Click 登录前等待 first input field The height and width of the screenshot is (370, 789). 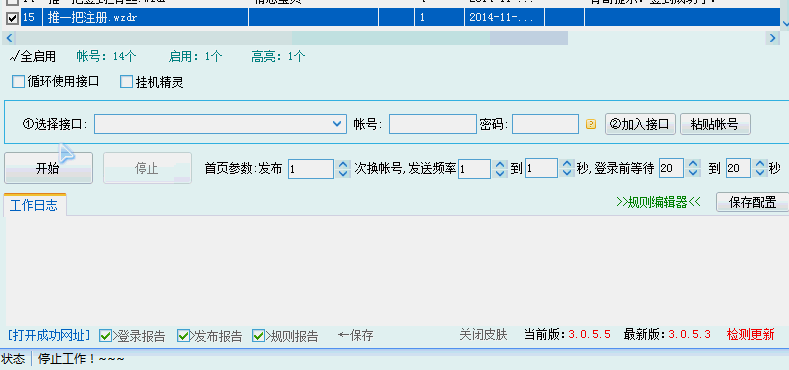[671, 169]
